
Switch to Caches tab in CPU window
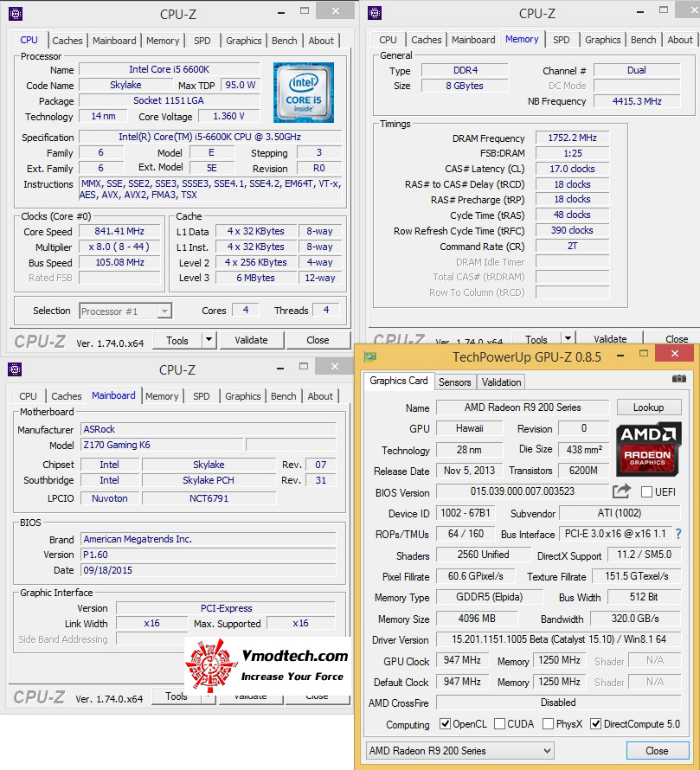coord(67,41)
